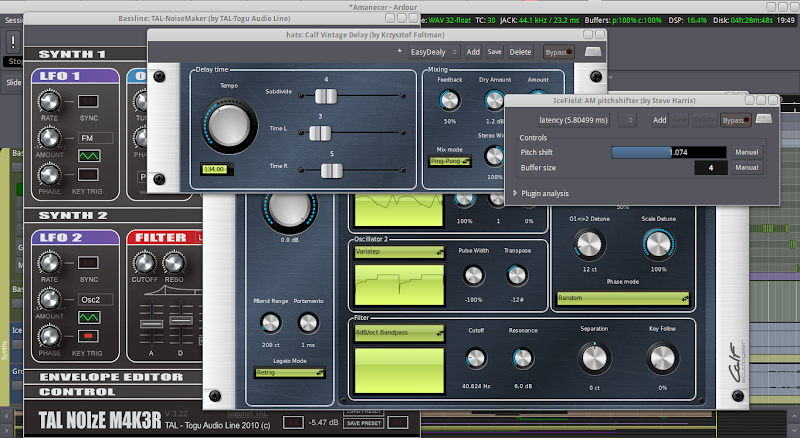Click the Calf filter Resonance knob
800x438 pixels.
click(522, 358)
